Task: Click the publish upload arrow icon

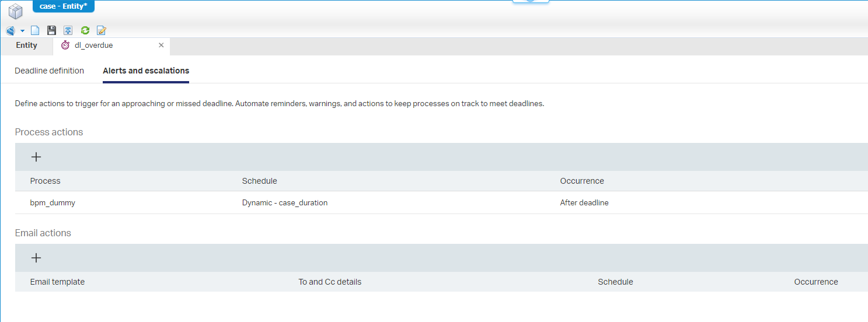Action: [x=68, y=30]
